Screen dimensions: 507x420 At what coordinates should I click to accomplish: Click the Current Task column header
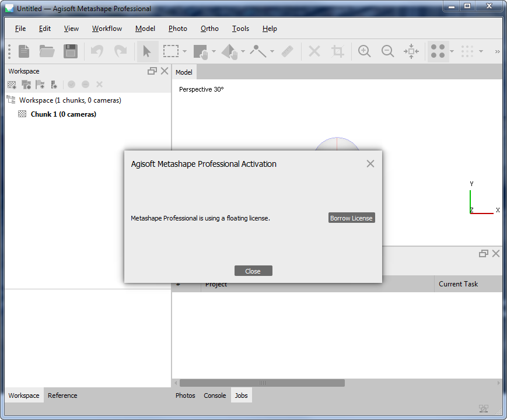tap(468, 284)
